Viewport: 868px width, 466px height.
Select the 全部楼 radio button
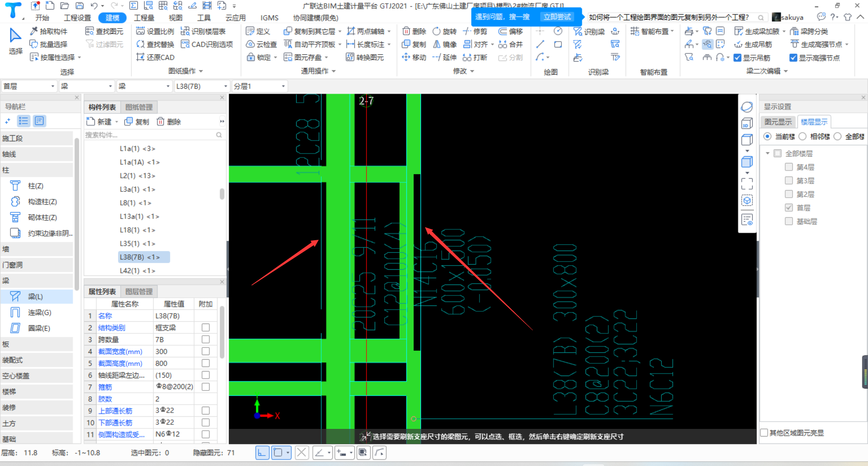pyautogui.click(x=837, y=137)
